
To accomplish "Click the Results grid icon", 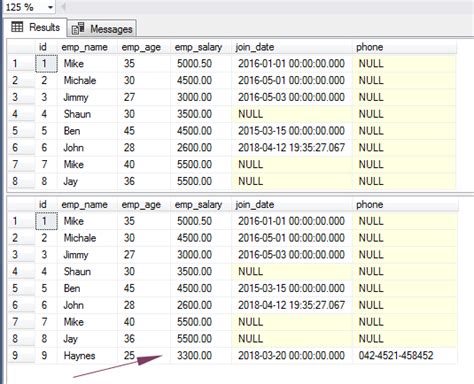I will [x=17, y=27].
